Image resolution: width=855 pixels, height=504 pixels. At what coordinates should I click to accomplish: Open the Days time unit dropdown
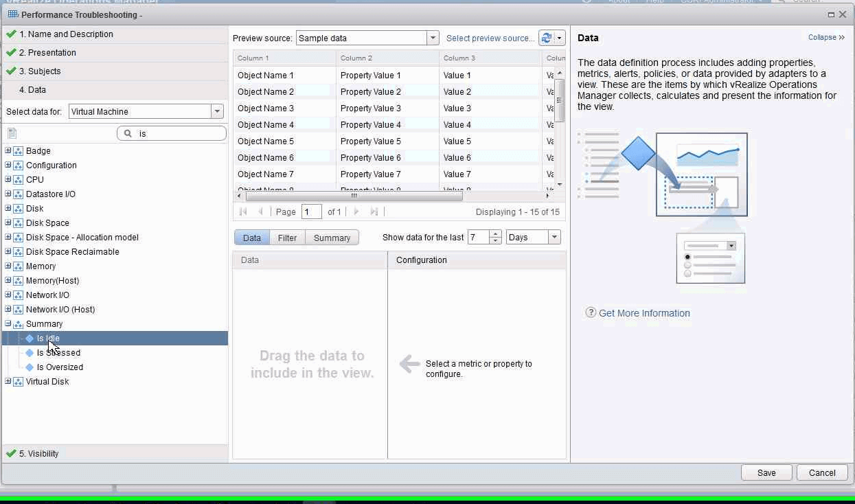(x=554, y=238)
